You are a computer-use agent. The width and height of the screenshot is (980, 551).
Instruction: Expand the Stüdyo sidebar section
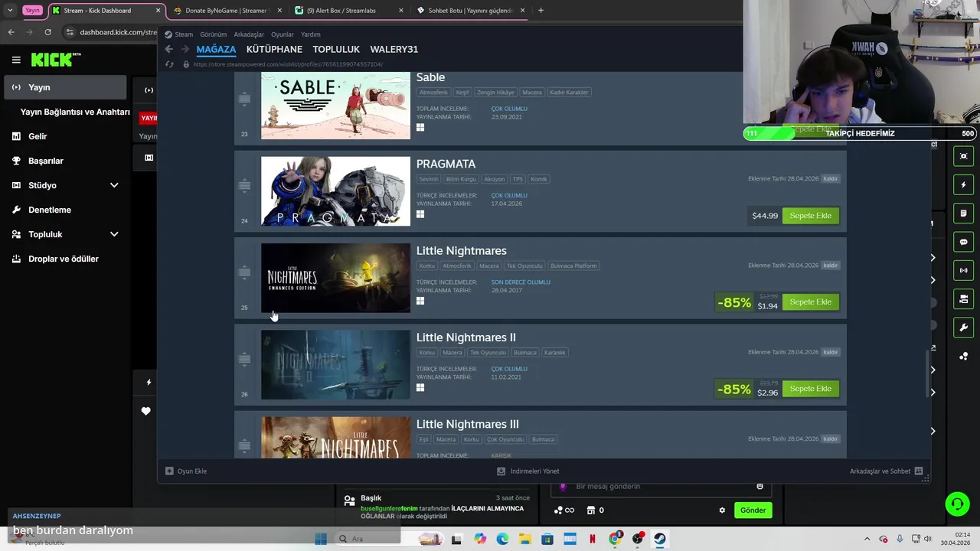coord(114,185)
